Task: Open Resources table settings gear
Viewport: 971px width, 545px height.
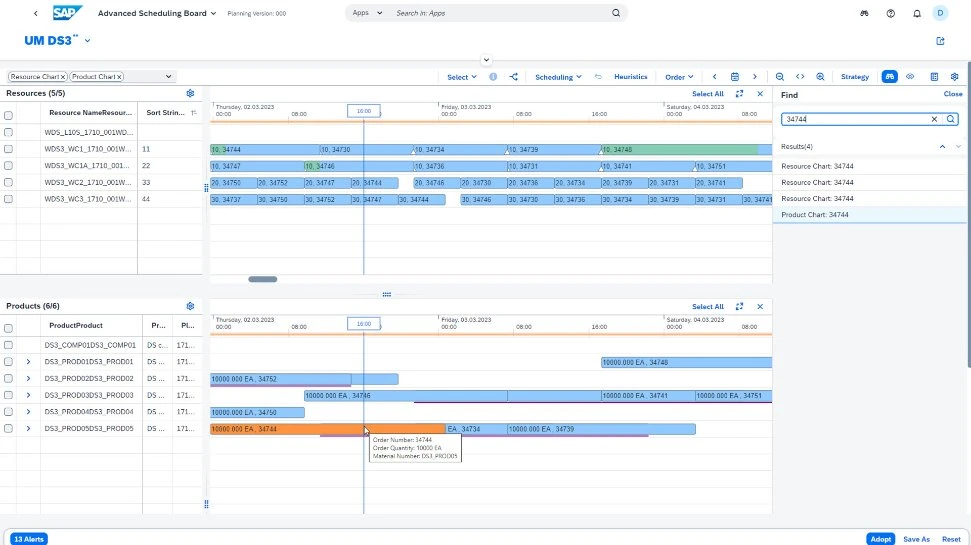Action: coord(190,93)
